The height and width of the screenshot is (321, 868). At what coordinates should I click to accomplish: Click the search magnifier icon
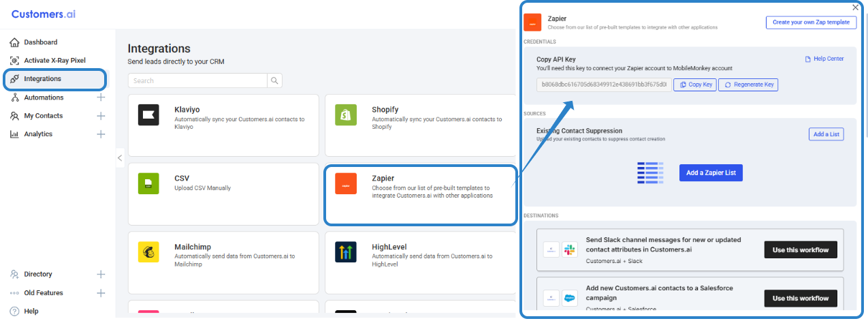[x=274, y=80]
